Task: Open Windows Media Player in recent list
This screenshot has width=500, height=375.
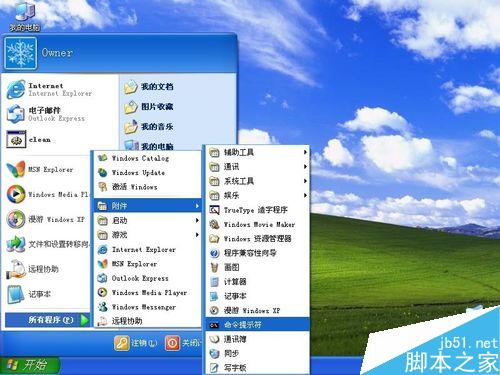Action: (x=47, y=194)
